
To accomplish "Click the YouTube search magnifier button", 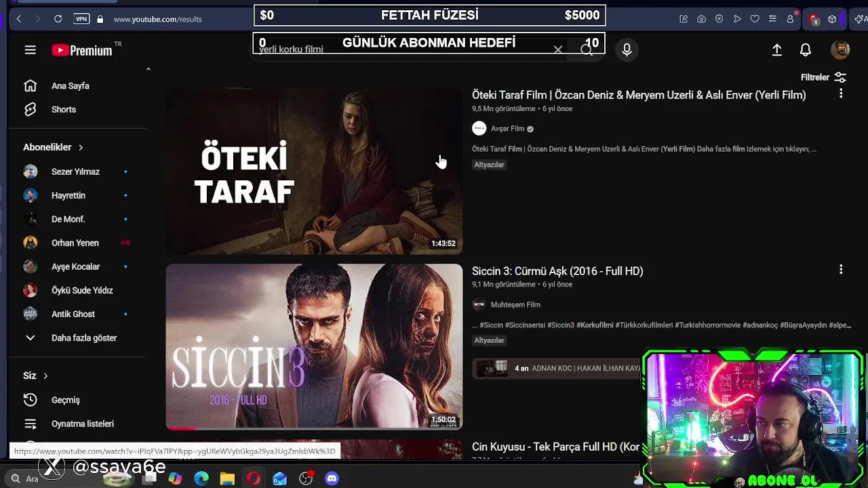I will pyautogui.click(x=587, y=50).
